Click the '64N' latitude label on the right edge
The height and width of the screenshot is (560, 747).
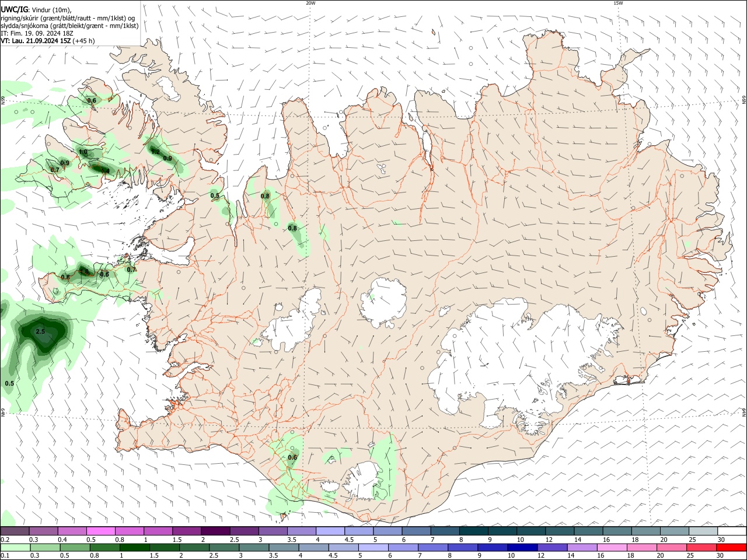[744, 412]
